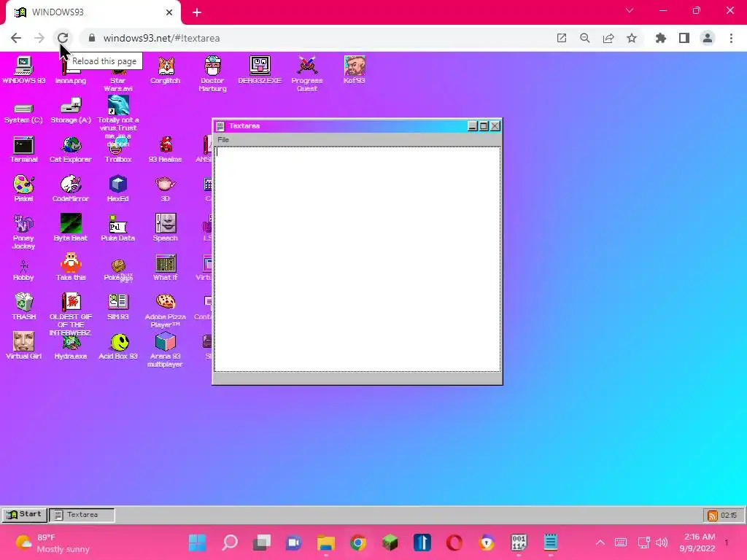Open the browser share icon

[608, 38]
